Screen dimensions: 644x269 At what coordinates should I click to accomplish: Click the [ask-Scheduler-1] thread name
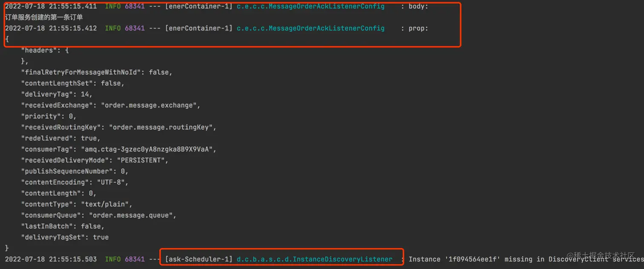coord(198,259)
